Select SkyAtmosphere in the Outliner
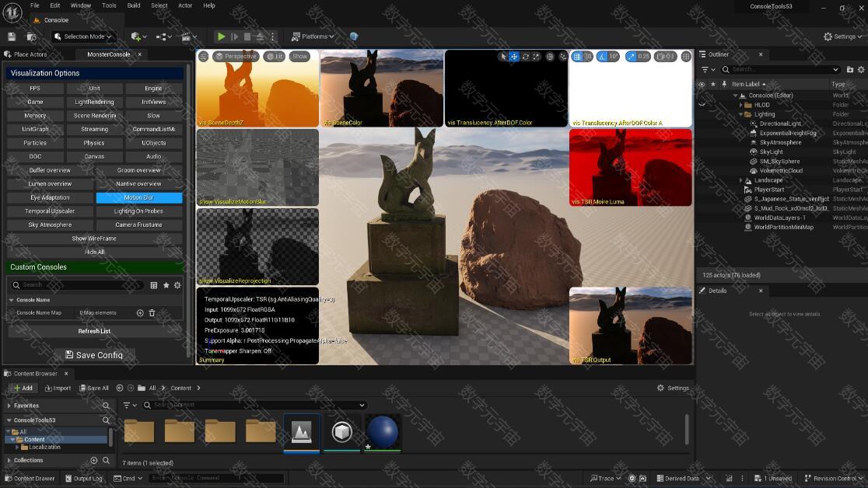 [x=780, y=142]
